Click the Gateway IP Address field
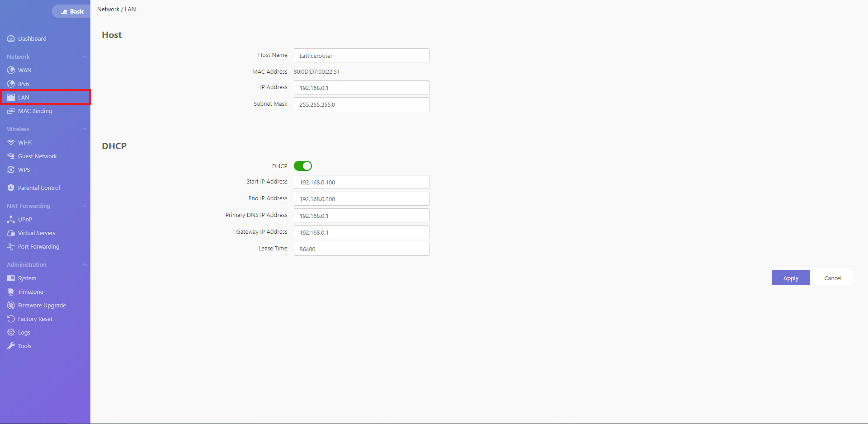 coord(362,232)
